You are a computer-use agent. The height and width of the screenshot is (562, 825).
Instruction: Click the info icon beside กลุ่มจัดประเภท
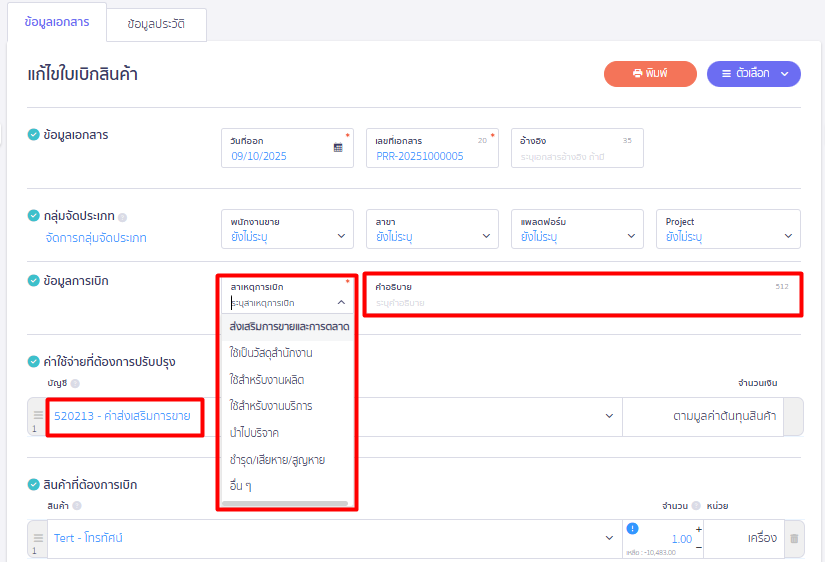tap(123, 217)
